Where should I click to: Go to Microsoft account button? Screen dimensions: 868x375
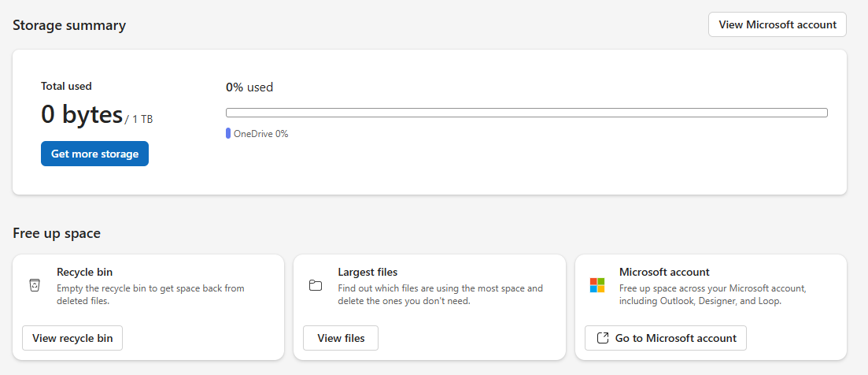pyautogui.click(x=666, y=338)
